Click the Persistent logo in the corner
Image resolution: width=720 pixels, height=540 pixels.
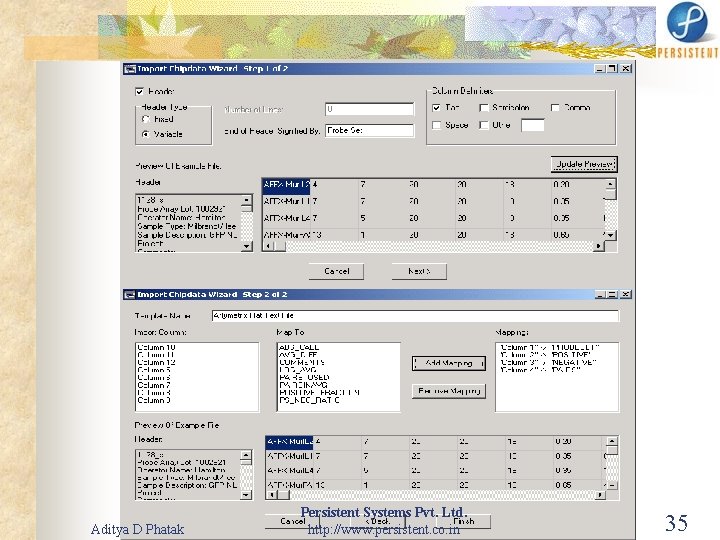tap(687, 30)
